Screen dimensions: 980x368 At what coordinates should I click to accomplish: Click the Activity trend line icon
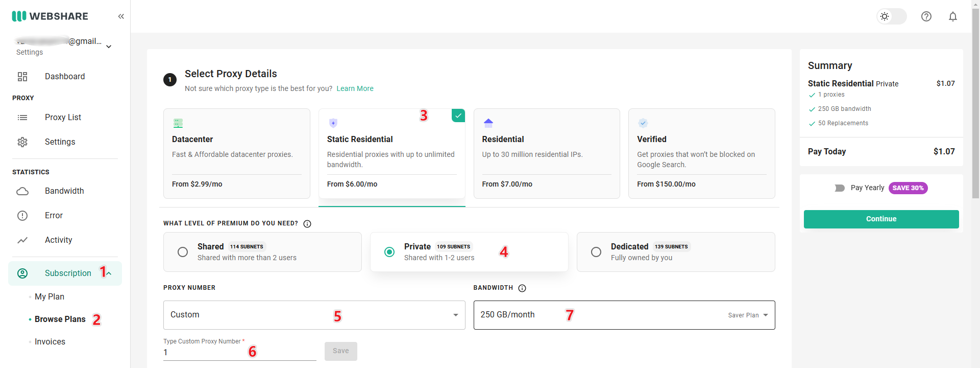(22, 240)
